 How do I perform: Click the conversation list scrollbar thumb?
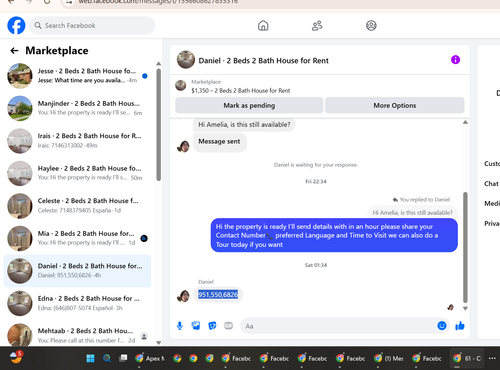(x=159, y=125)
